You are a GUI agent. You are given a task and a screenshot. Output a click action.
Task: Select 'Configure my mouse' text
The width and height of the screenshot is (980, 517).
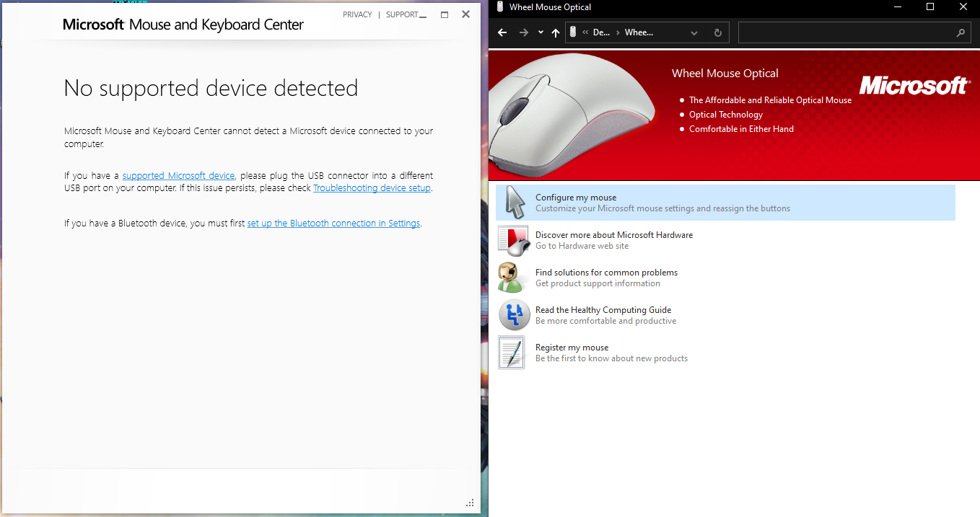tap(576, 198)
